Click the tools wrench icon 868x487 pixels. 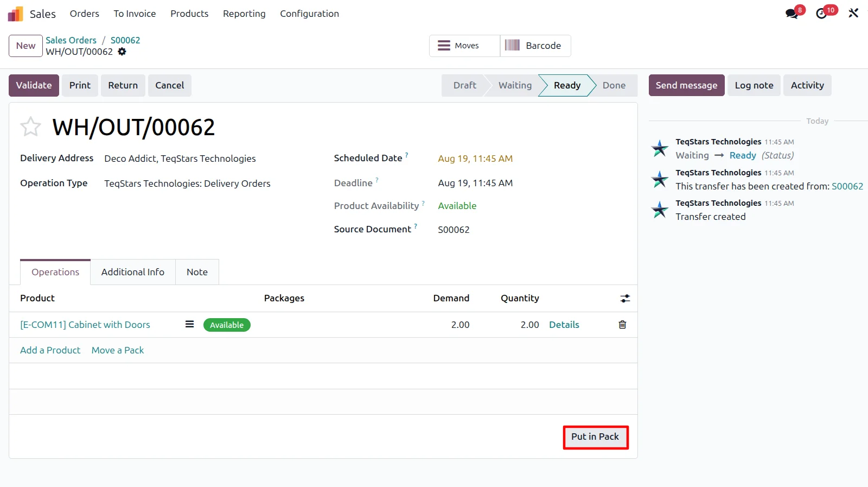(x=853, y=13)
